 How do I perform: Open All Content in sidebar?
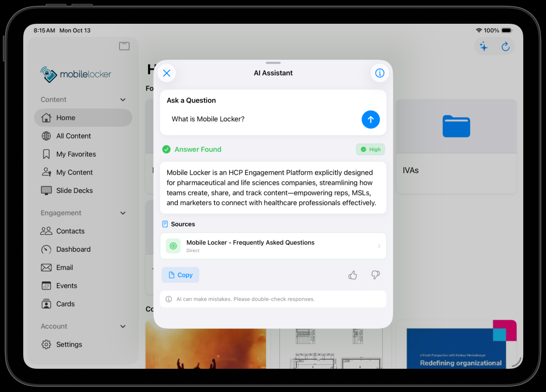click(x=73, y=136)
